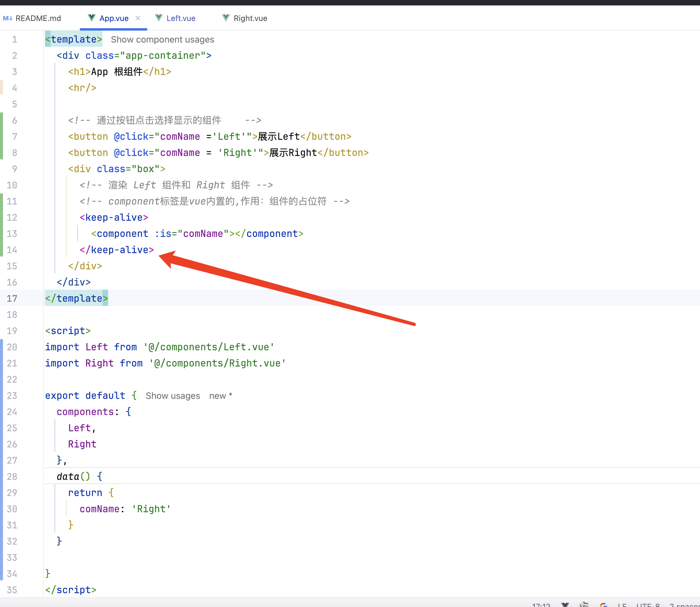Click green change marker beside line 7

[2, 136]
